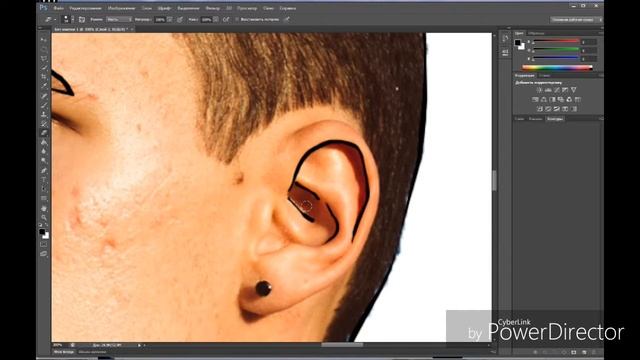Select the Healing Brush tool

click(44, 96)
